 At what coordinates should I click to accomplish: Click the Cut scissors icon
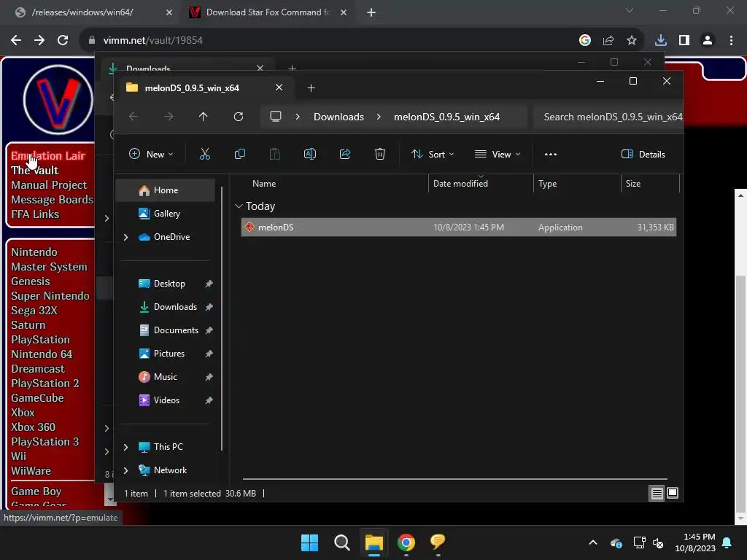[205, 155]
